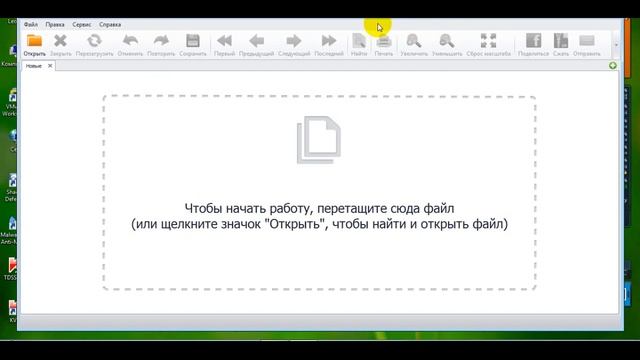640x360 pixels.
Task: Click the Печать printer icon
Action: pos(384,41)
